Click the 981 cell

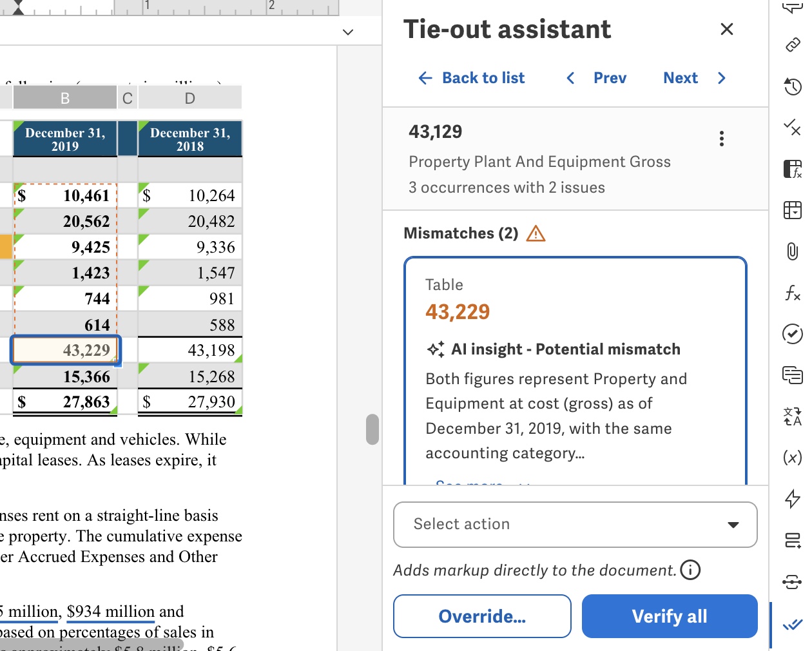(190, 298)
